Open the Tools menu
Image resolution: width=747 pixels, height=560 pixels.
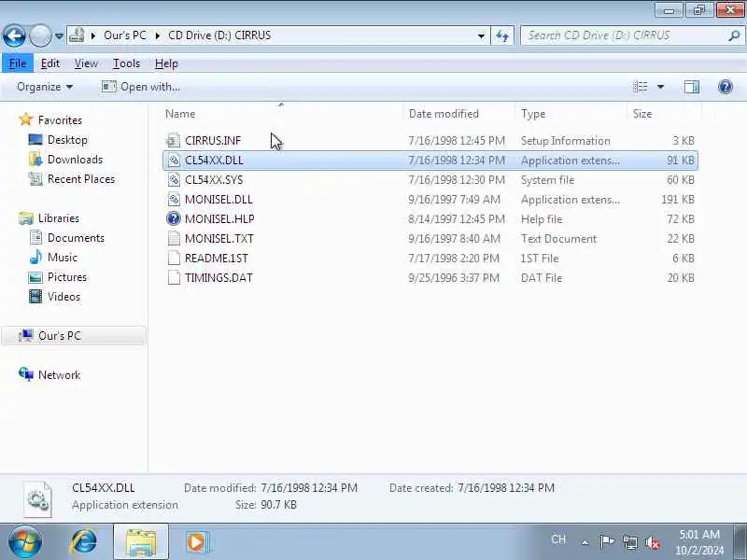click(x=126, y=63)
